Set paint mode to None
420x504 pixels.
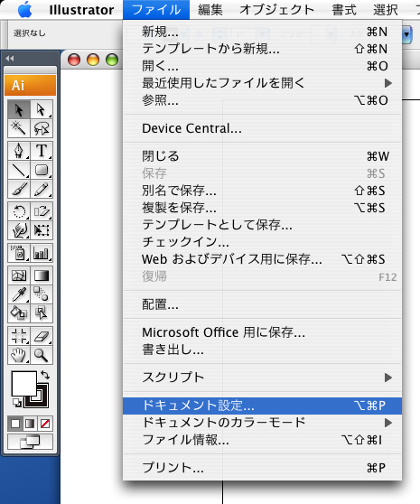(x=45, y=424)
